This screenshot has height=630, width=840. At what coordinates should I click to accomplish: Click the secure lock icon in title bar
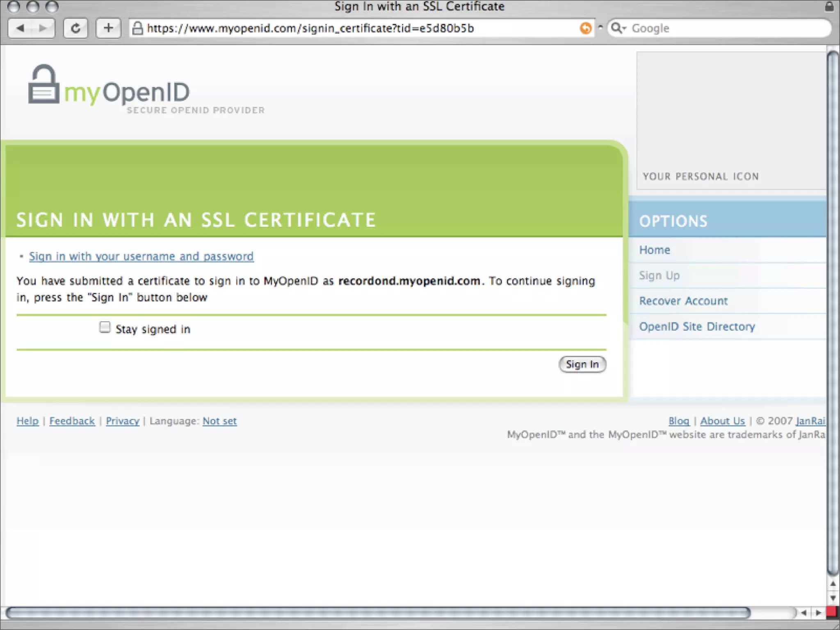[829, 7]
